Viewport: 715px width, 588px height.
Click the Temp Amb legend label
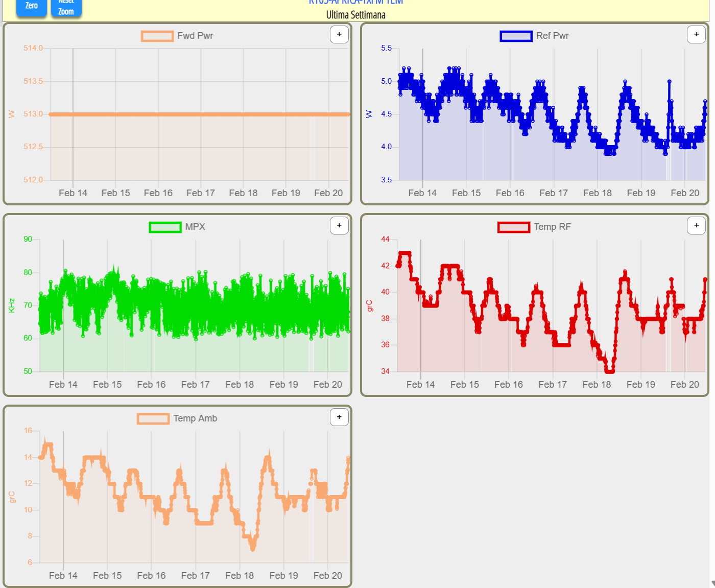point(195,418)
